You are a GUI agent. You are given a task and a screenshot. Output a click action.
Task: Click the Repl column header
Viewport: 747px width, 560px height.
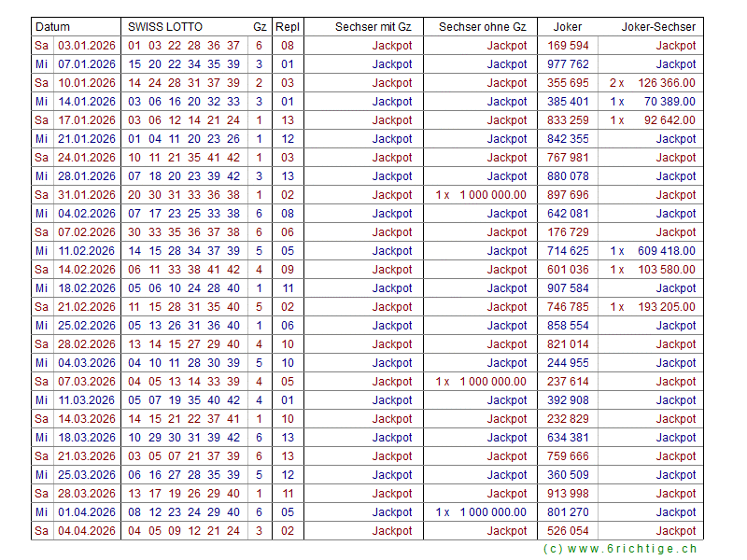pos(287,27)
